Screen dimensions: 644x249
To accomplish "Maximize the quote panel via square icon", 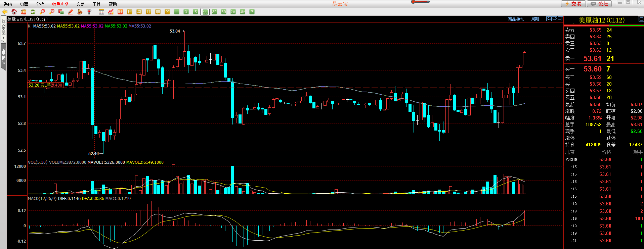I will coord(641,19).
